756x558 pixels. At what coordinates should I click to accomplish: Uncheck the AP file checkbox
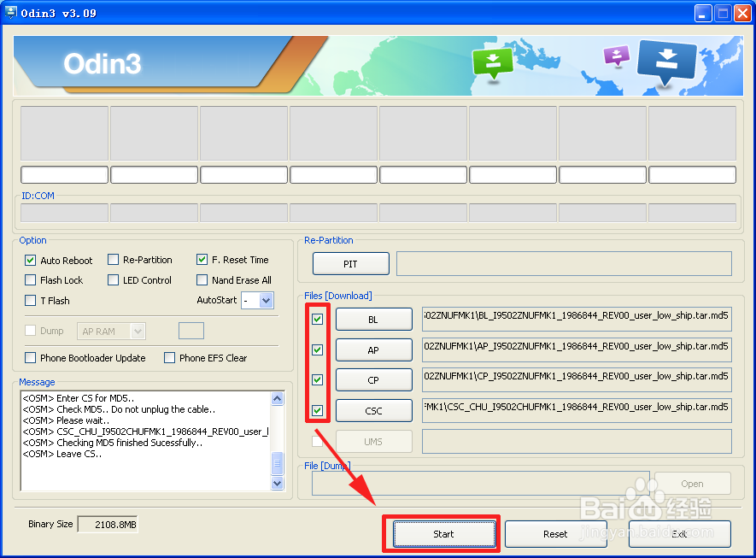click(x=317, y=349)
